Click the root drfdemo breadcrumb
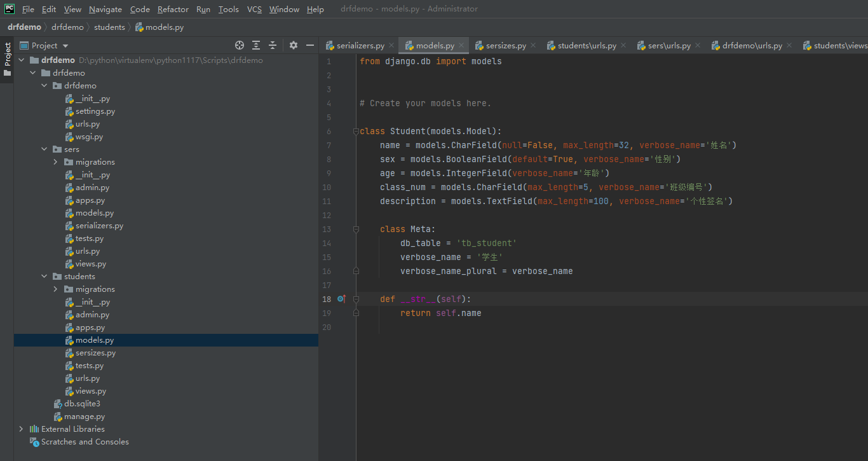This screenshot has height=461, width=868. pos(24,27)
